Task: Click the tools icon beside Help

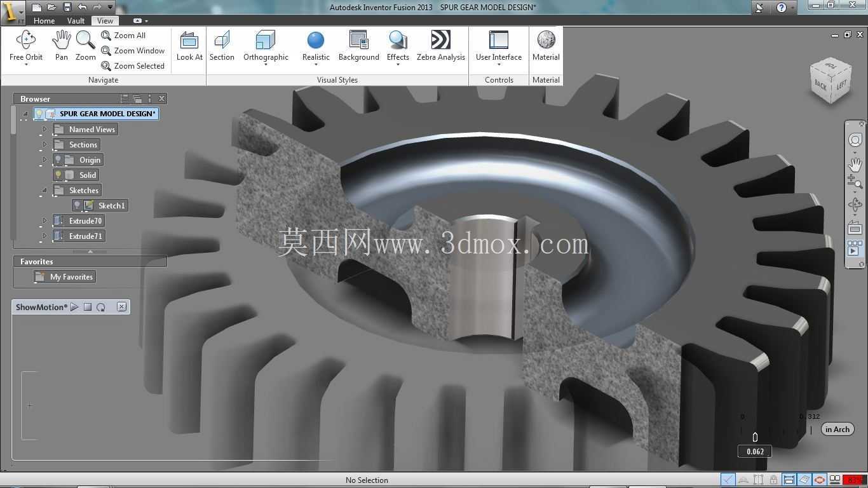Action: [759, 8]
